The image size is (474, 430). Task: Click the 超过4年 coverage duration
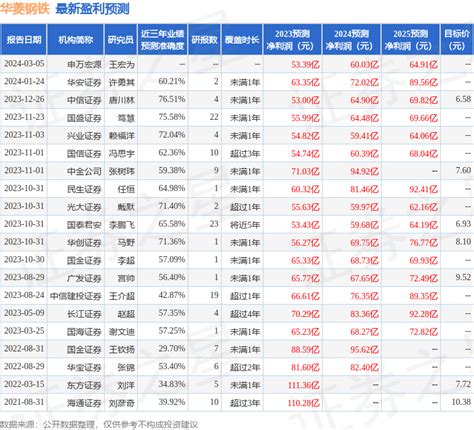click(245, 314)
